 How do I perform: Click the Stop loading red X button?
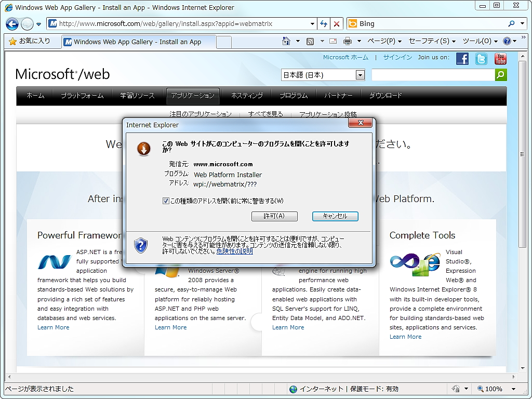coord(337,24)
